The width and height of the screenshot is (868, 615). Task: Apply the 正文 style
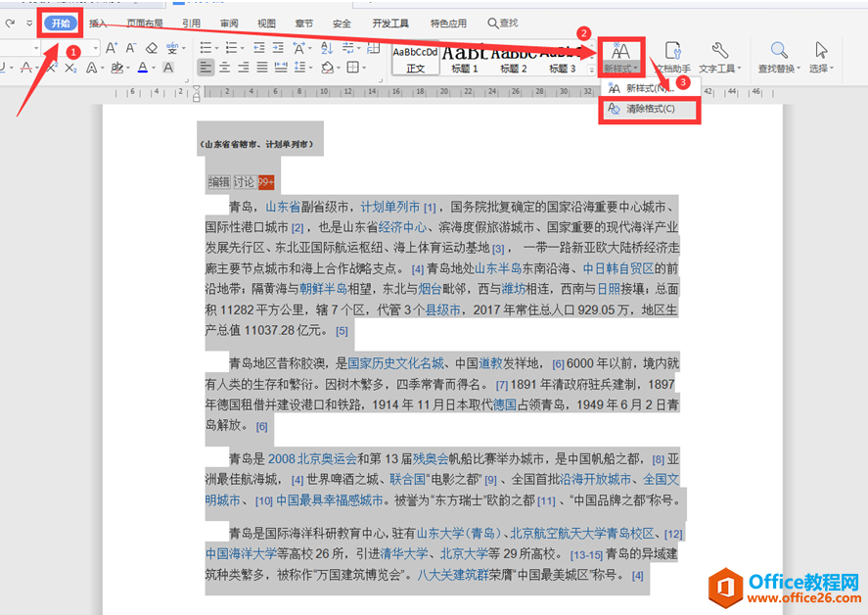(415, 60)
